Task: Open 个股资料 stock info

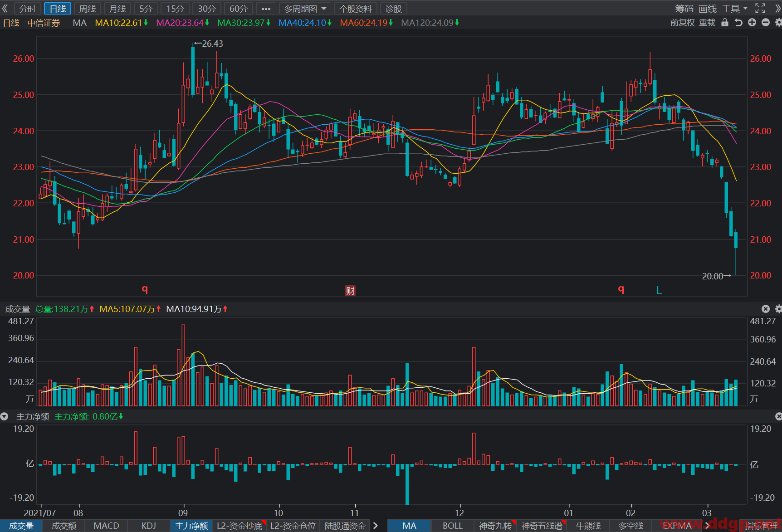Action: pyautogui.click(x=355, y=9)
